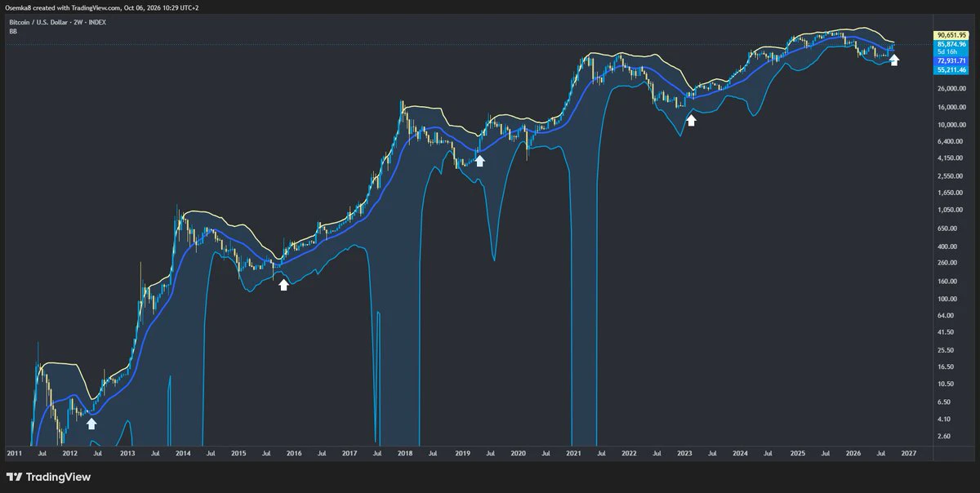
Task: Click the 2018 label on time axis
Action: coord(404,452)
